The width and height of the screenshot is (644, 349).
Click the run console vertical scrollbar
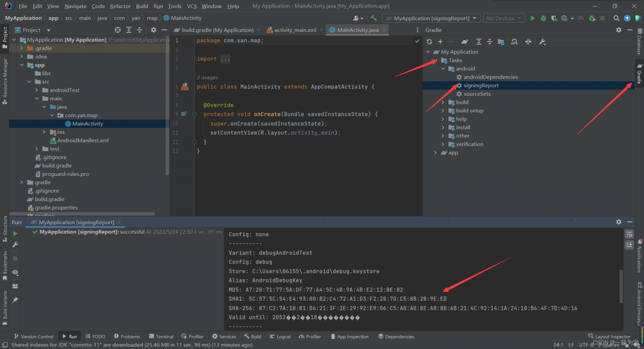621,287
